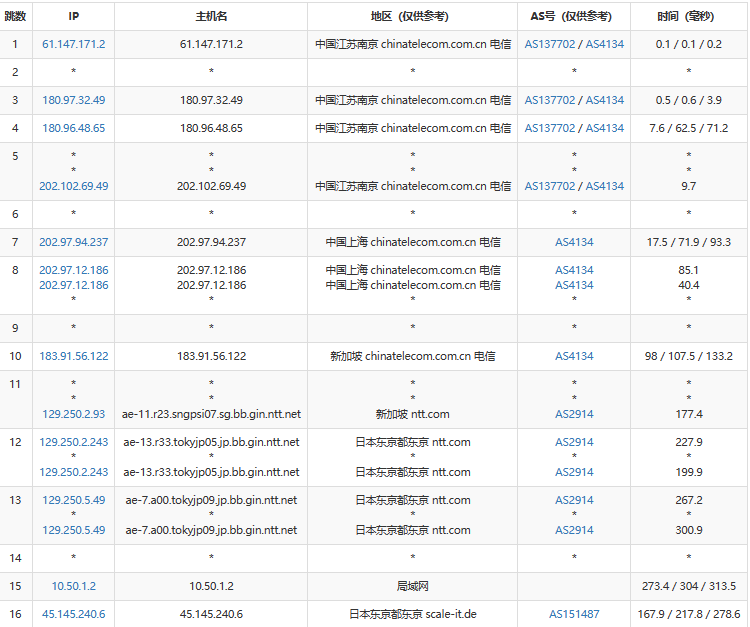Screen dimensions: 750x627
Task: Open the 183.91.56.122 link in IP column
Action: 74,356
